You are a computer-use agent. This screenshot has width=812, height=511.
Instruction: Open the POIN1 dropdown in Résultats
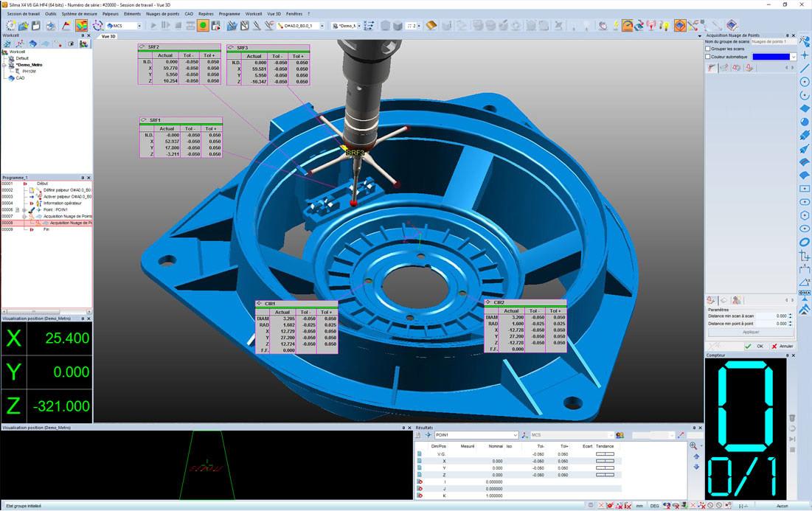(476, 435)
